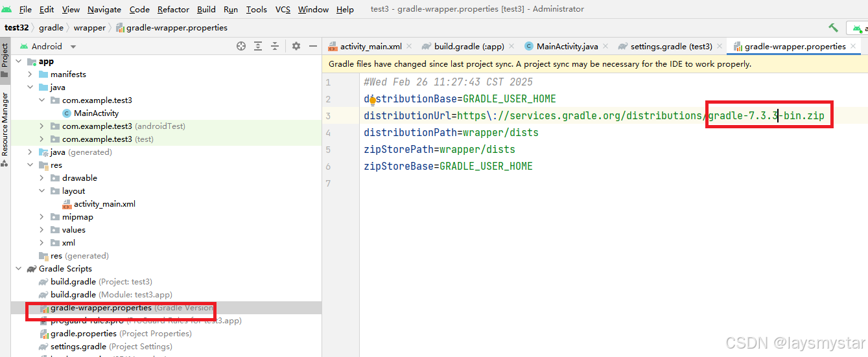Click line number 3 in gutter
868x357 pixels.
[x=328, y=116]
